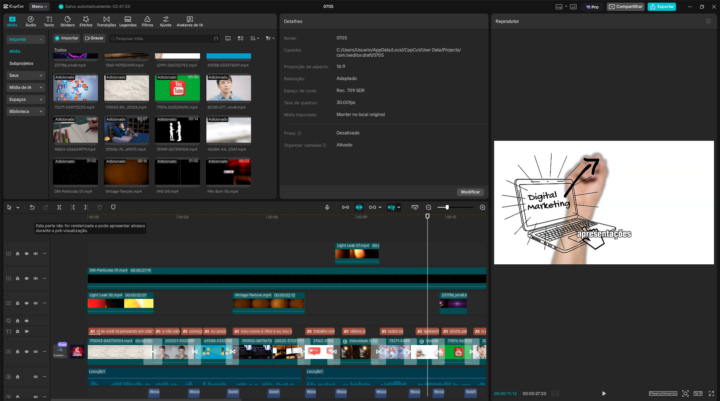Hide the subtitle text track via eye icon

[x=27, y=331]
